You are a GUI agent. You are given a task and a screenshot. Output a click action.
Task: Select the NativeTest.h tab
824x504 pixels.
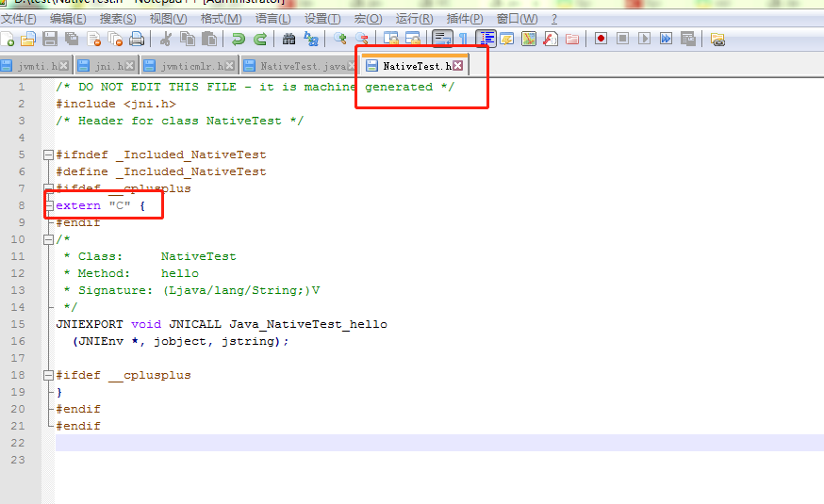coord(415,66)
